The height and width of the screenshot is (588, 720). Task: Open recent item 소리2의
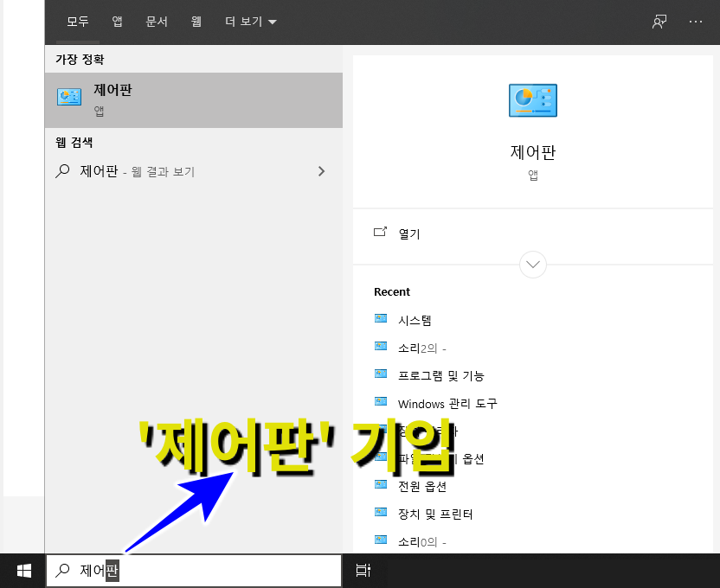pyautogui.click(x=421, y=348)
